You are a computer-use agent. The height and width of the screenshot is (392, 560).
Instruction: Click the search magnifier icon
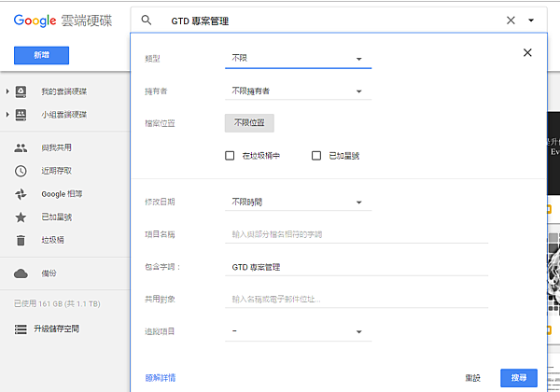[147, 20]
